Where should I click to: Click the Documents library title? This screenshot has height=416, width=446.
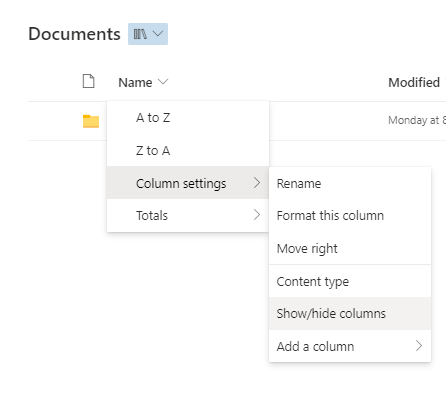[x=74, y=34]
